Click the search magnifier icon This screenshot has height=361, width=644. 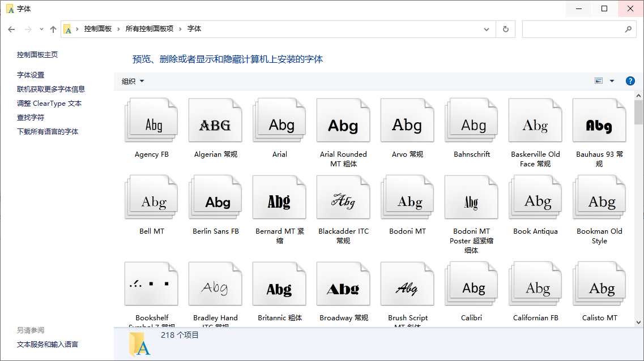tap(628, 29)
